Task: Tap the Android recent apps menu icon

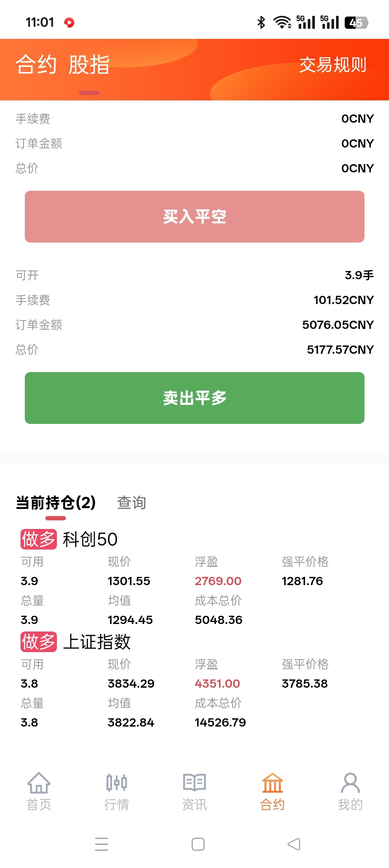Action: pos(102,844)
